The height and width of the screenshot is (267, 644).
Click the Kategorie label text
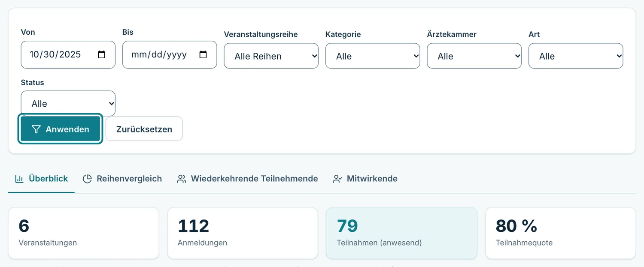[343, 34]
